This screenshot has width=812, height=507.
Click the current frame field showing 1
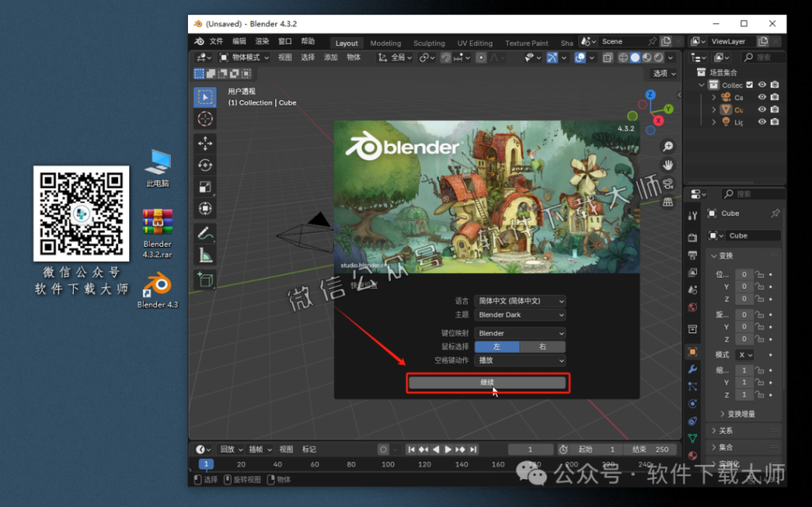(x=530, y=448)
